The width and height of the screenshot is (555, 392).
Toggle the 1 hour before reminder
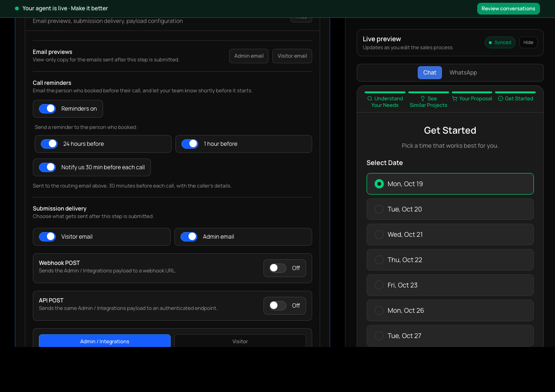point(190,144)
